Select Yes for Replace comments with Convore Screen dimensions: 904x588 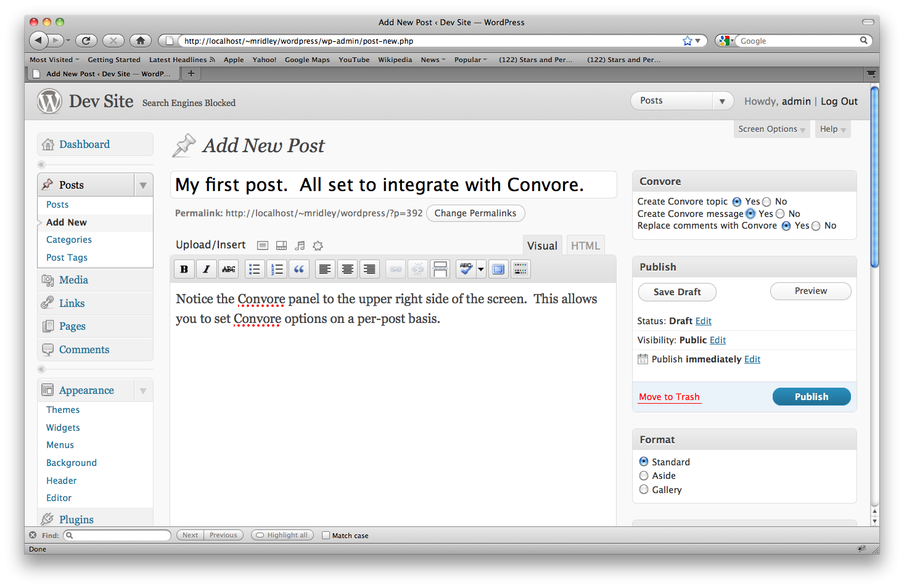[786, 226]
